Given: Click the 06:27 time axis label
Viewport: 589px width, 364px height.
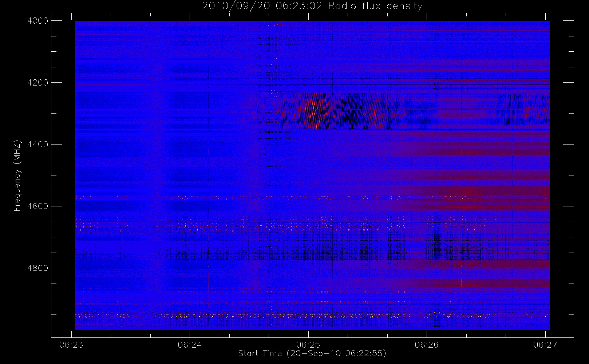Looking at the screenshot, I should tap(545, 345).
